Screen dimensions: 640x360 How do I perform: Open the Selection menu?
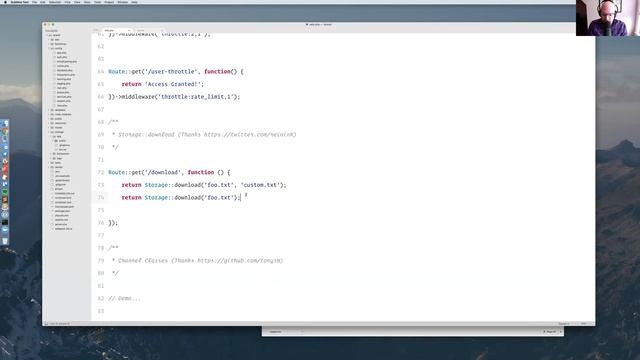click(55, 2)
